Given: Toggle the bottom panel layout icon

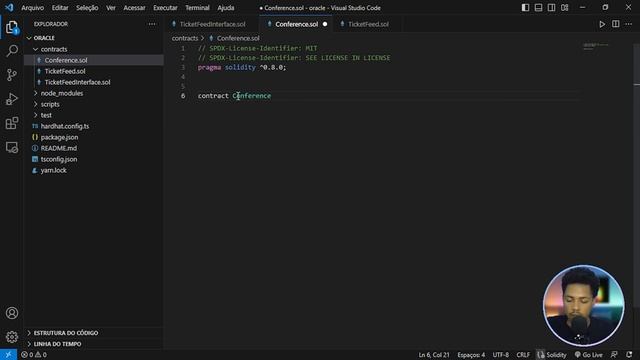Looking at the screenshot, I should coord(538,8).
